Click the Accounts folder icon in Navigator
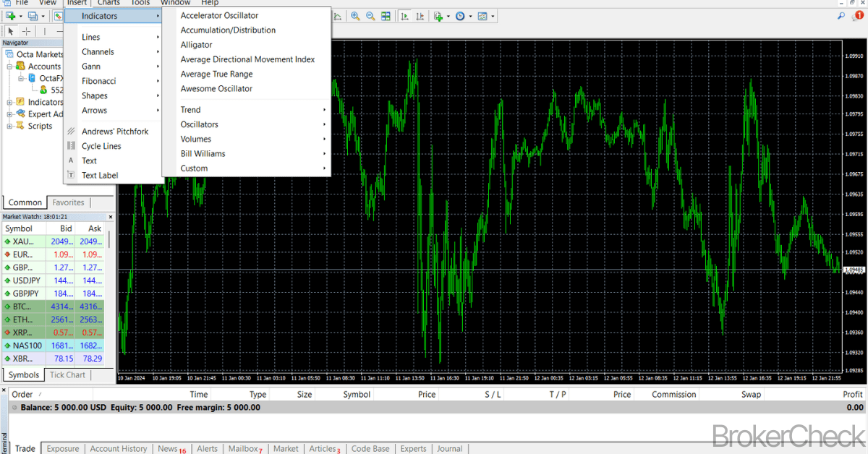This screenshot has height=454, width=868. coord(21,67)
